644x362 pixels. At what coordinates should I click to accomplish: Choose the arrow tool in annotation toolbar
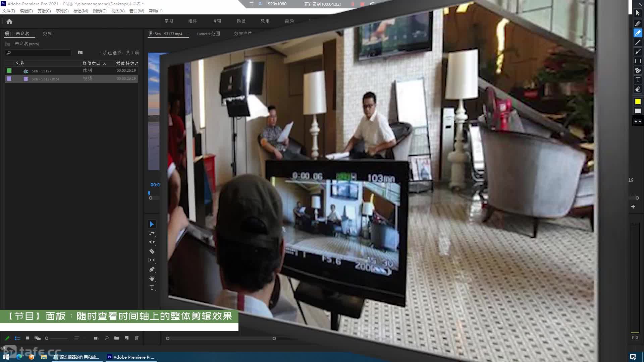638,52
